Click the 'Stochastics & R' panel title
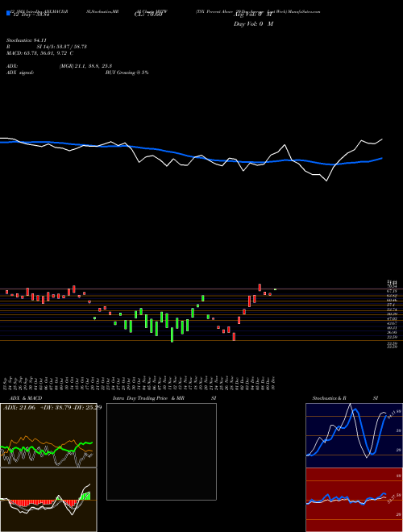This screenshot has width=403, height=532. (330, 398)
